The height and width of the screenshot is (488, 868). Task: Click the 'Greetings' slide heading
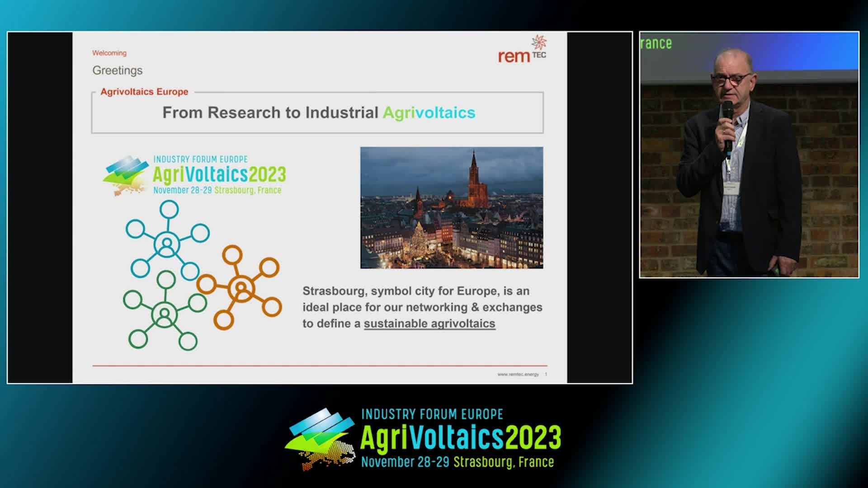click(118, 70)
